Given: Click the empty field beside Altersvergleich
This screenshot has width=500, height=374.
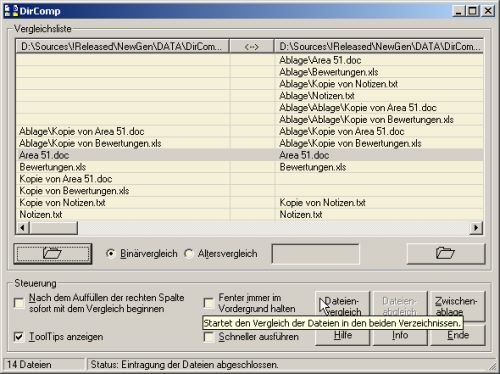Looking at the screenshot, I should coord(316,254).
